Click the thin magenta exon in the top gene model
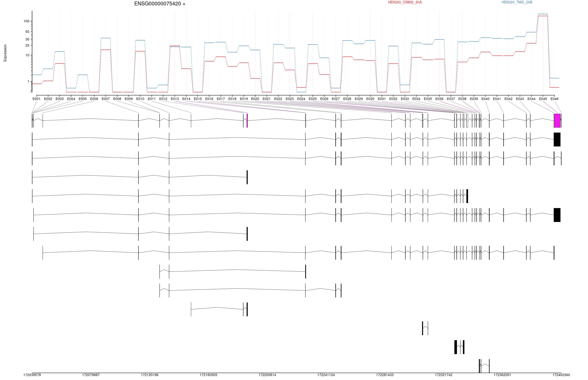 [247, 121]
